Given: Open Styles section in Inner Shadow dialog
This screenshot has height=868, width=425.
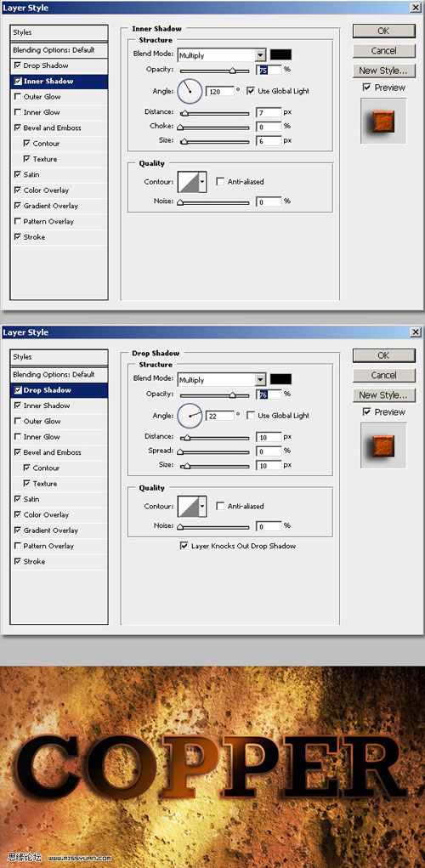Looking at the screenshot, I should coord(59,32).
